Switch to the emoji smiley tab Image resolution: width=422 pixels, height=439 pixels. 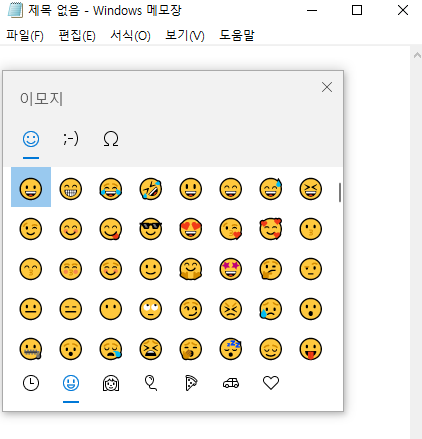[x=31, y=139]
